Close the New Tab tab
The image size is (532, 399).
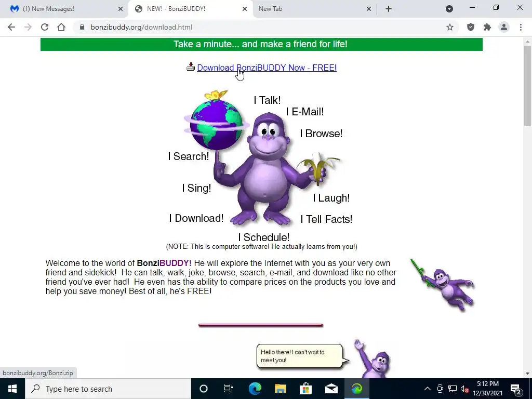click(369, 9)
